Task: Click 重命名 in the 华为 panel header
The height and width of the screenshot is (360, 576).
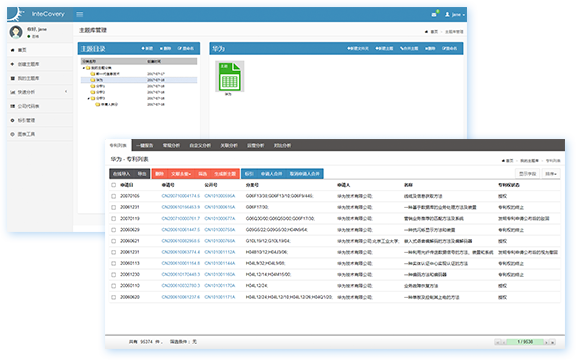Action: tap(450, 48)
